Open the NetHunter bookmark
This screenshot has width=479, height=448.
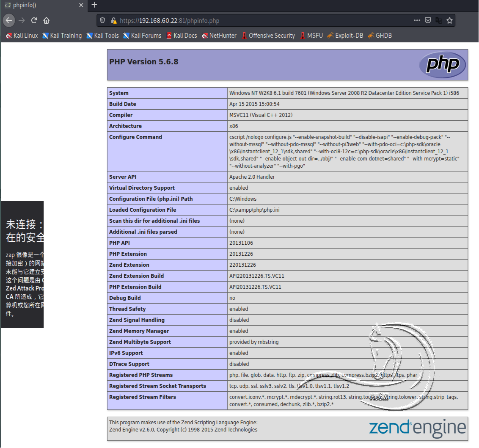[219, 36]
